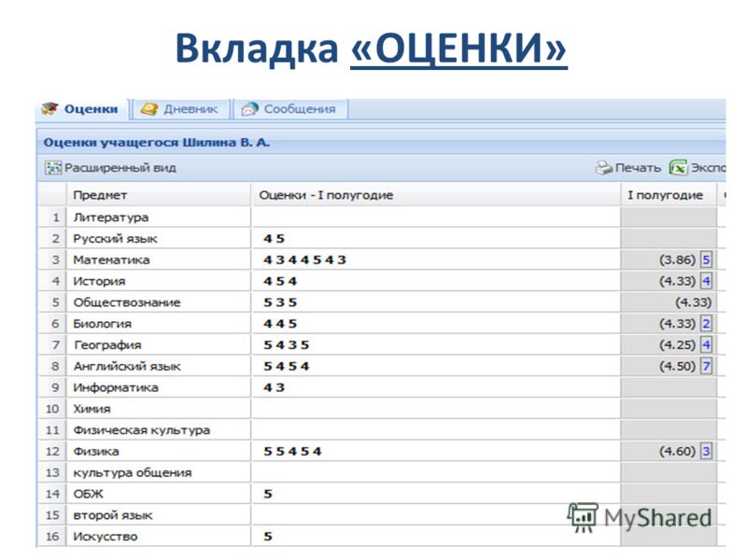
Task: Select the культура общения subject name
Action: (132, 472)
